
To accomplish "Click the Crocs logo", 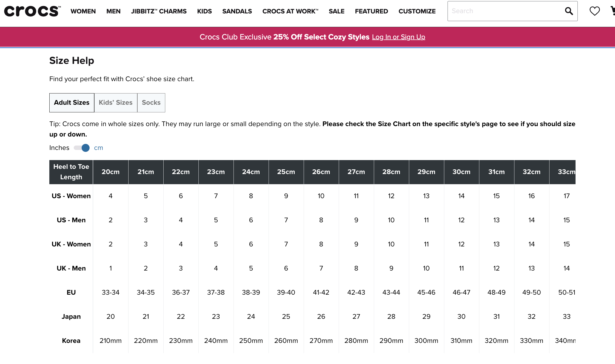I will [x=32, y=11].
